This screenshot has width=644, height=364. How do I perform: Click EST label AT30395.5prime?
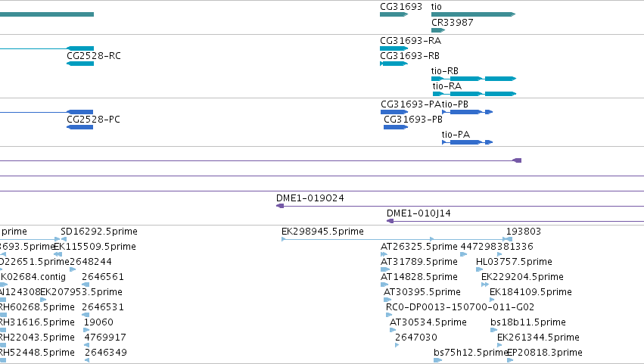[x=422, y=292]
